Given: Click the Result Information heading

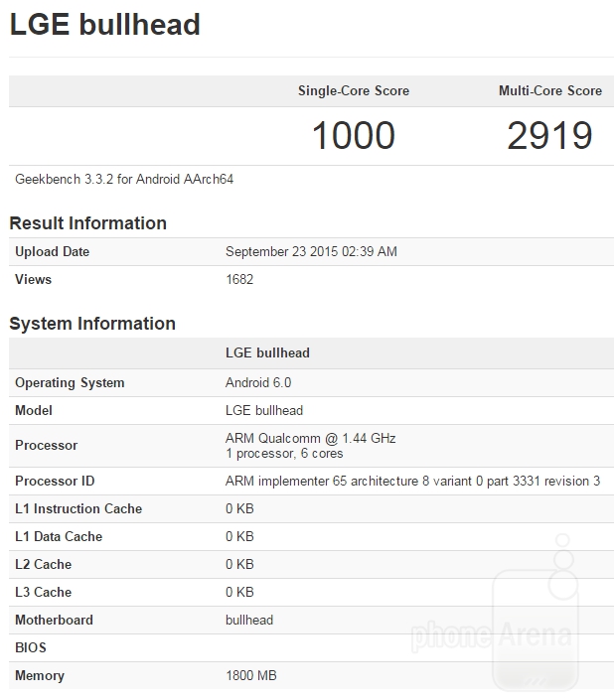Looking at the screenshot, I should [x=87, y=223].
